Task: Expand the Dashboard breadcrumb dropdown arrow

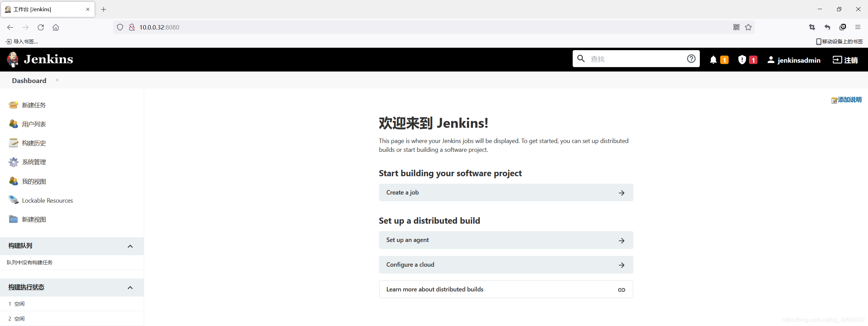Action: 57,80
